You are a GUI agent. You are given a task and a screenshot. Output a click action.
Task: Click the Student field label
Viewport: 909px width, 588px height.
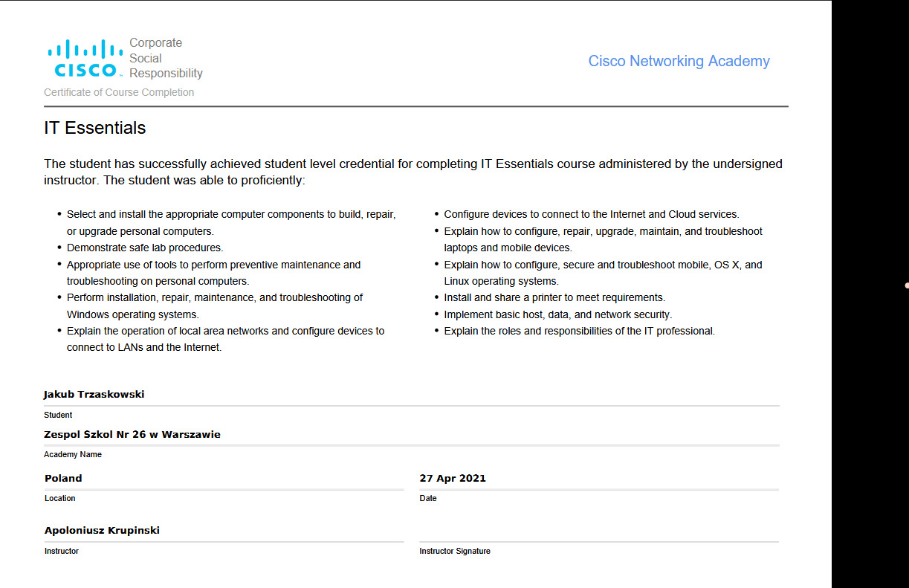point(58,416)
